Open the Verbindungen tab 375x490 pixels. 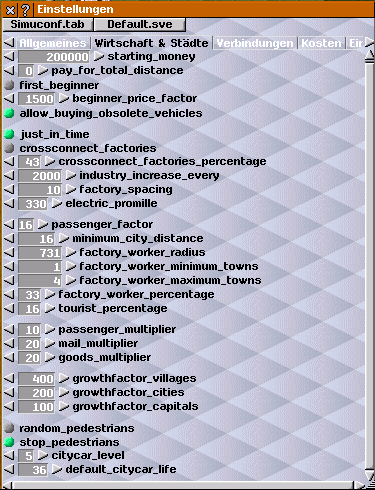coord(255,43)
